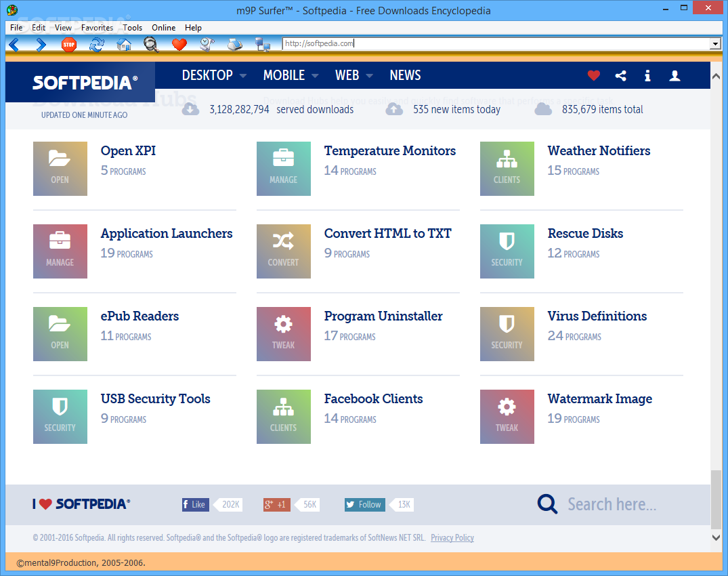Click the page vertical scrollbar thumb
The image size is (728, 576).
(x=716, y=499)
